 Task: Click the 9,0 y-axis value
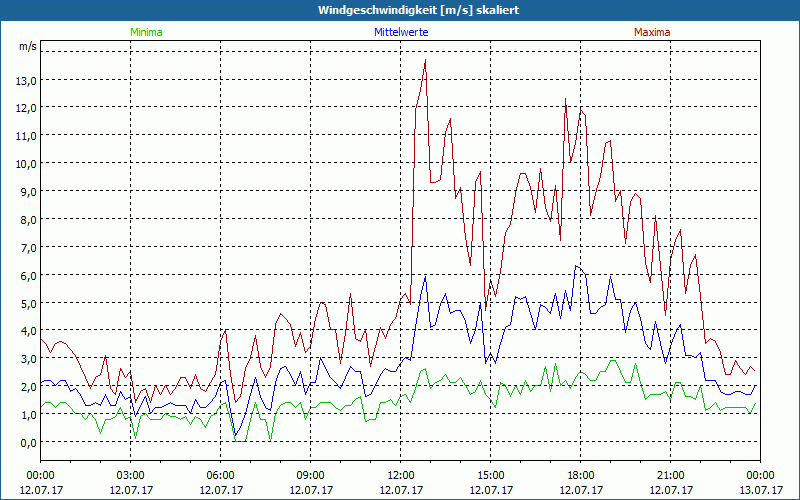[x=29, y=192]
